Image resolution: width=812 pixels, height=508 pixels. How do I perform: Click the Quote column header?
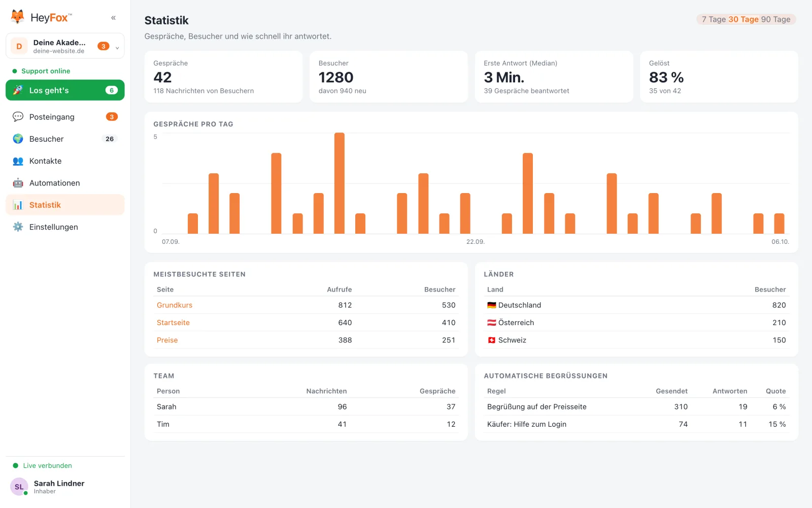pyautogui.click(x=775, y=391)
